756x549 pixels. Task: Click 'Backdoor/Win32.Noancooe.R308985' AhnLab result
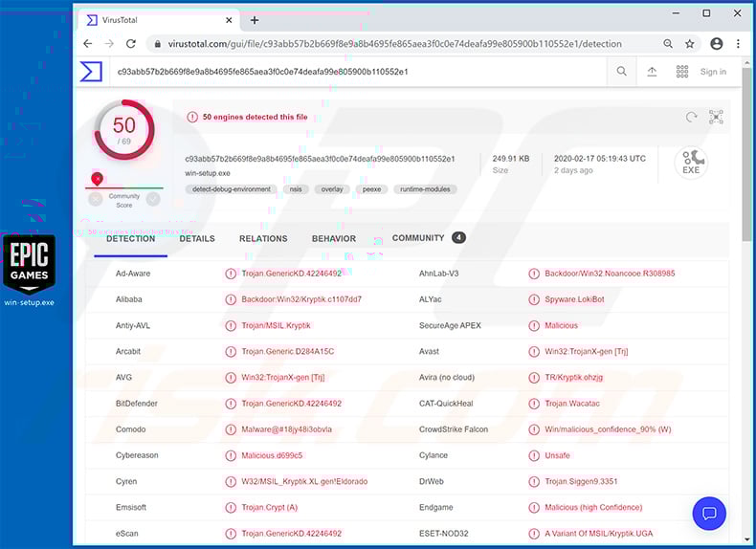coord(610,274)
